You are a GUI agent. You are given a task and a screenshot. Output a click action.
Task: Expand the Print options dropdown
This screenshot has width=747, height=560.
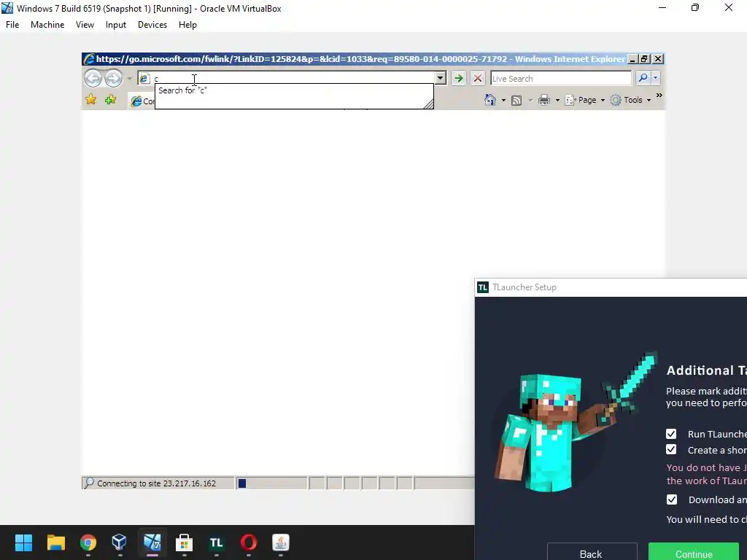pyautogui.click(x=557, y=100)
